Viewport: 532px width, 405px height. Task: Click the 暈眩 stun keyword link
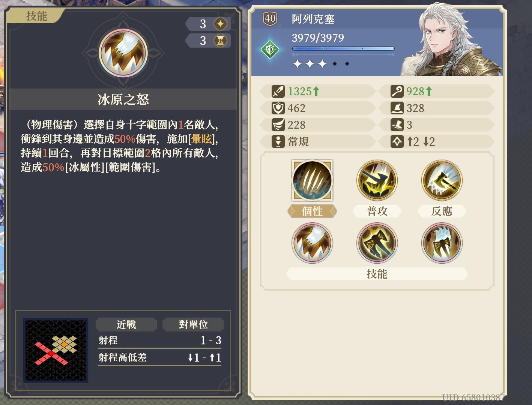[x=201, y=139]
